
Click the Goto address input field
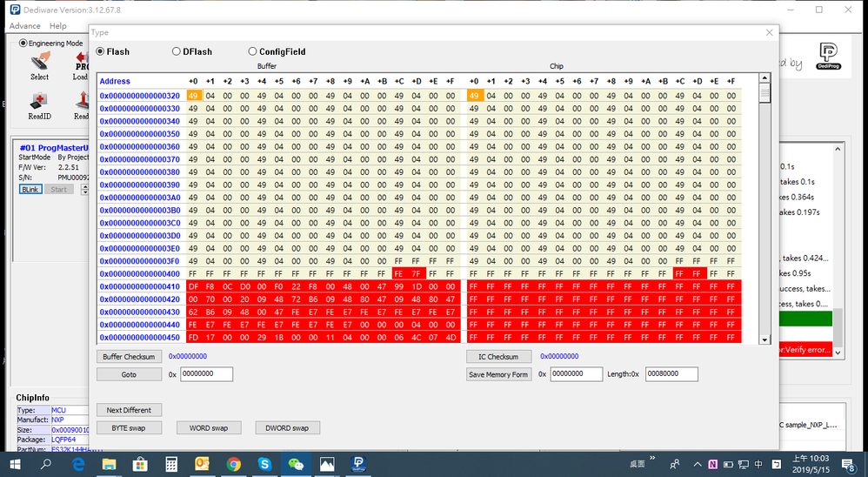(206, 374)
